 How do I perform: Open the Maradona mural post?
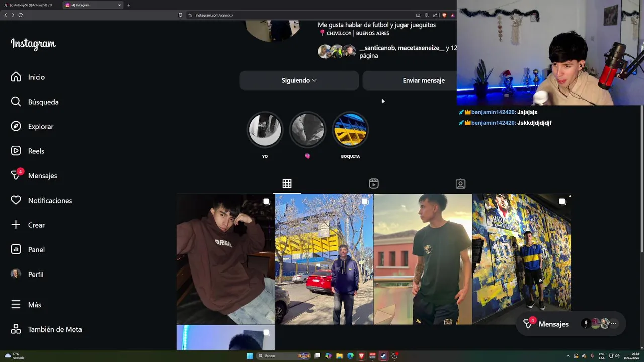[x=521, y=259]
